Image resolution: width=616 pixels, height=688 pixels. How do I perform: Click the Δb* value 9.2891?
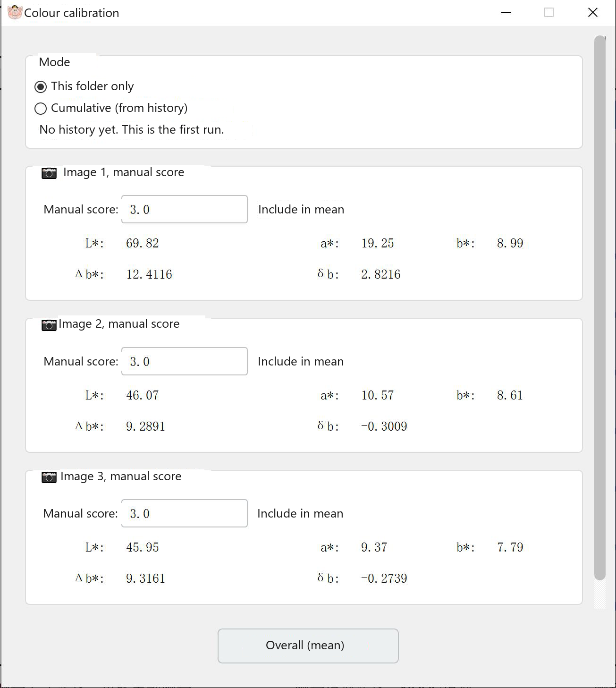146,426
